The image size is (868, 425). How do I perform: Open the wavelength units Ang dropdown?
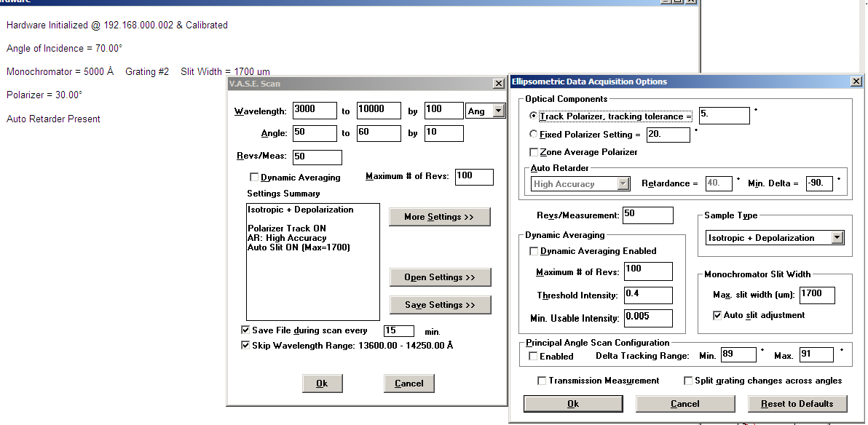coord(499,111)
